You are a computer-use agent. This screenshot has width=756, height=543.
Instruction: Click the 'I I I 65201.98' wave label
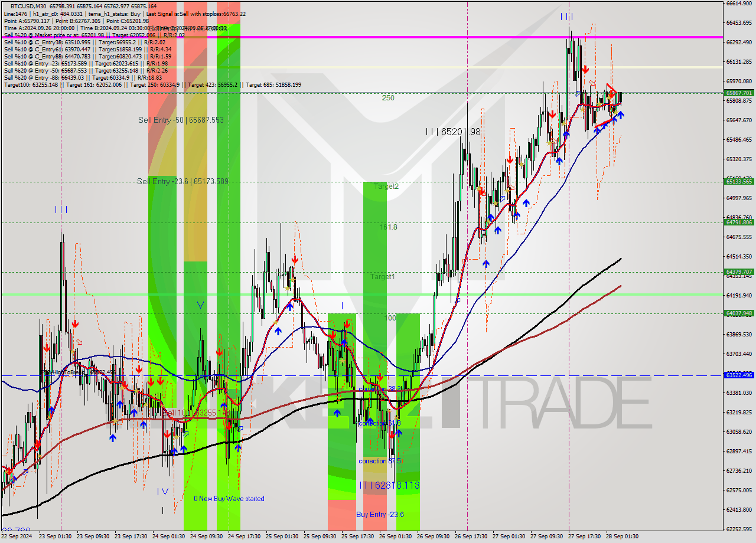coord(453,132)
